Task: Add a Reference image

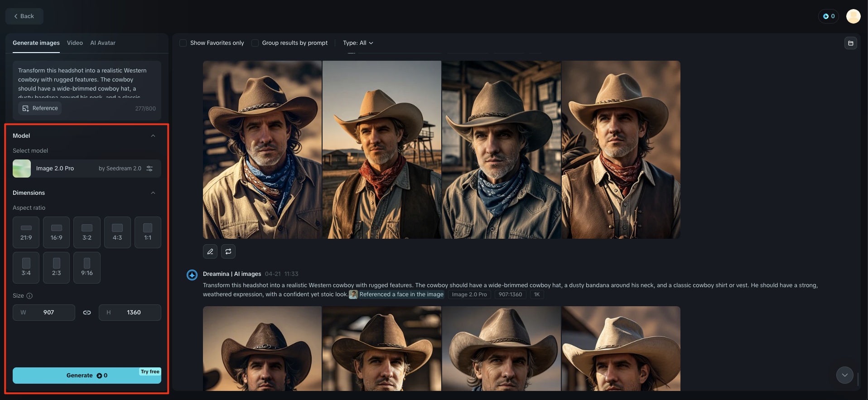Action: [40, 108]
